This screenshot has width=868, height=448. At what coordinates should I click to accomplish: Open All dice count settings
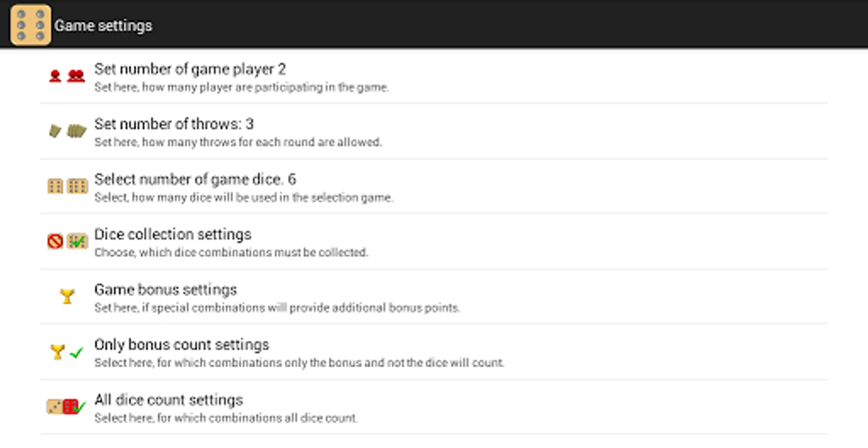(169, 400)
